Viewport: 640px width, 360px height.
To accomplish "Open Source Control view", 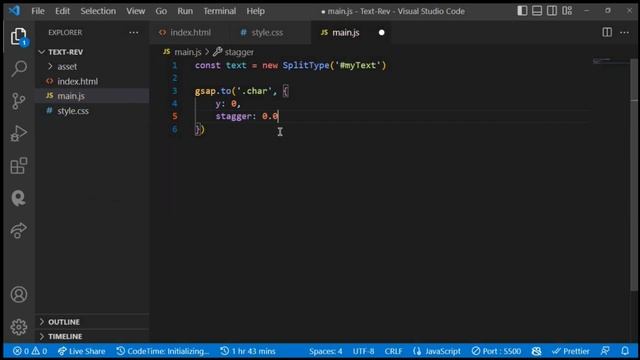I will point(18,101).
